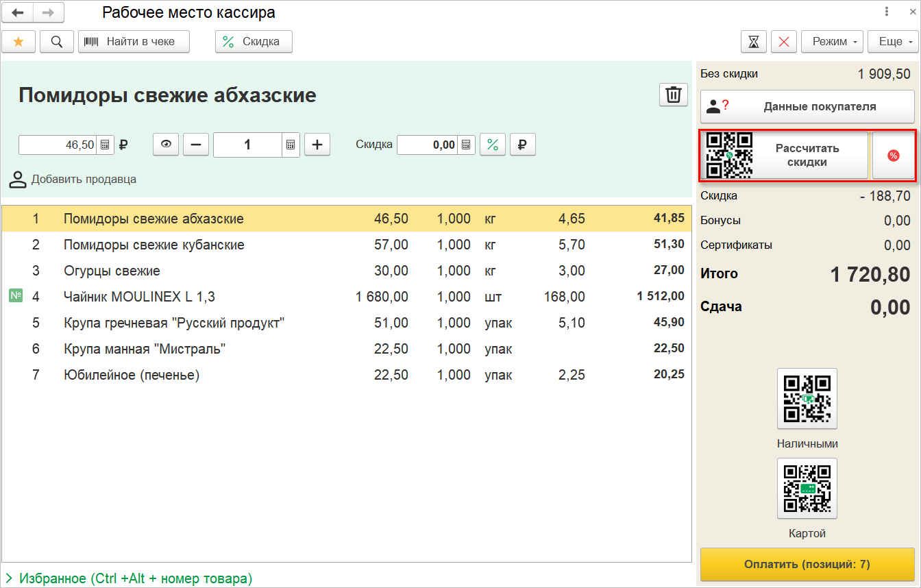Toggle the eye visibility button

point(166,145)
